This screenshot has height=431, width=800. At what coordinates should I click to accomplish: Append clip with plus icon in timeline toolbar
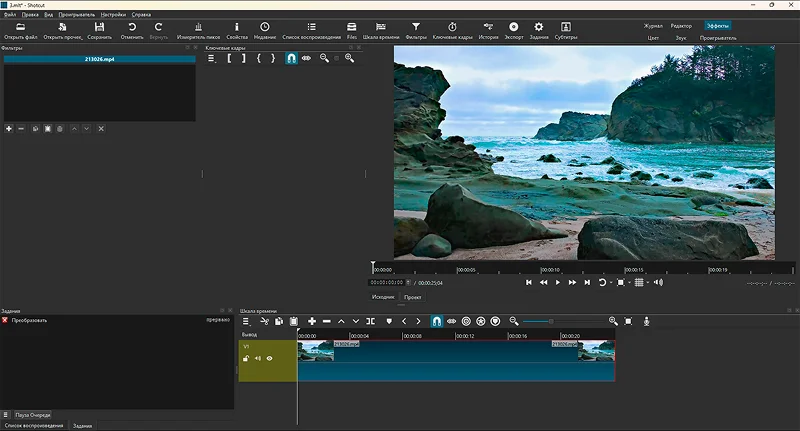click(312, 321)
